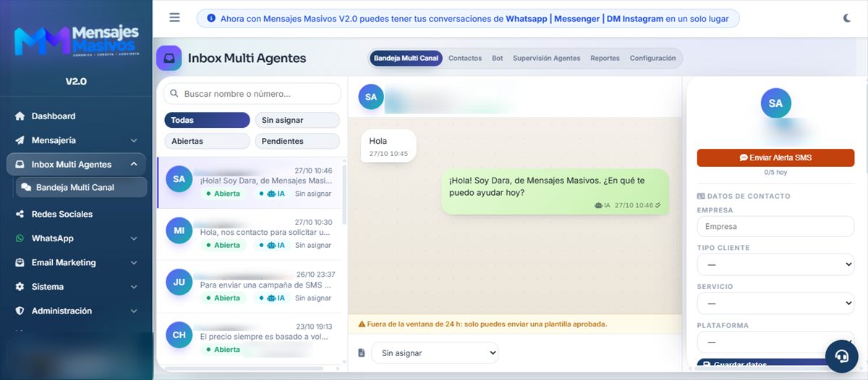Click the Mensajería megaphone icon

(20, 140)
